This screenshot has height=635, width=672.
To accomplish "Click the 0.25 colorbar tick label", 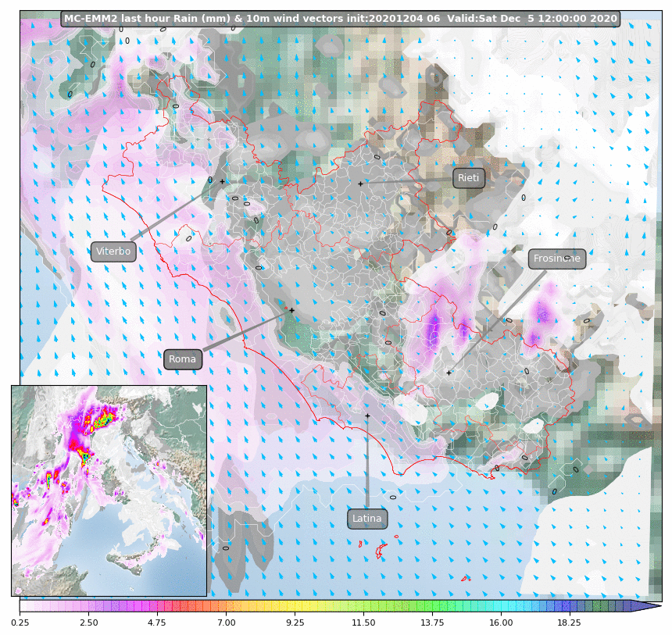I will pyautogui.click(x=20, y=623).
